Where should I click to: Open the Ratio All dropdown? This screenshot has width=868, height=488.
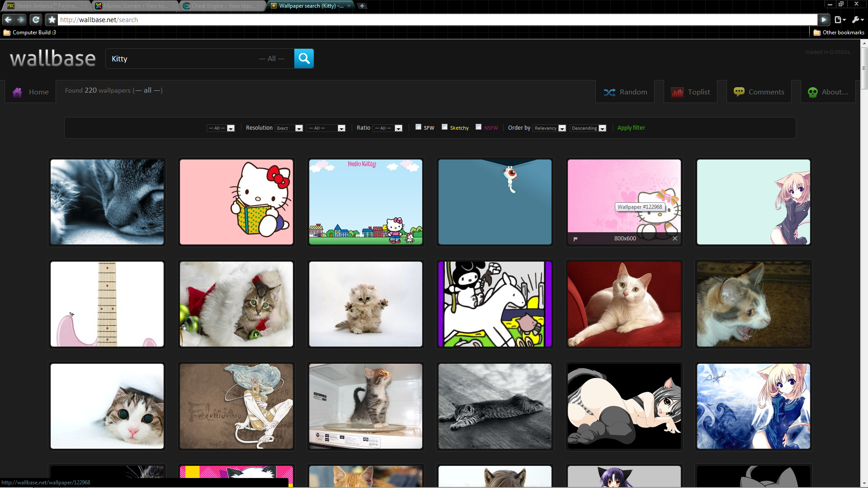[x=388, y=128]
